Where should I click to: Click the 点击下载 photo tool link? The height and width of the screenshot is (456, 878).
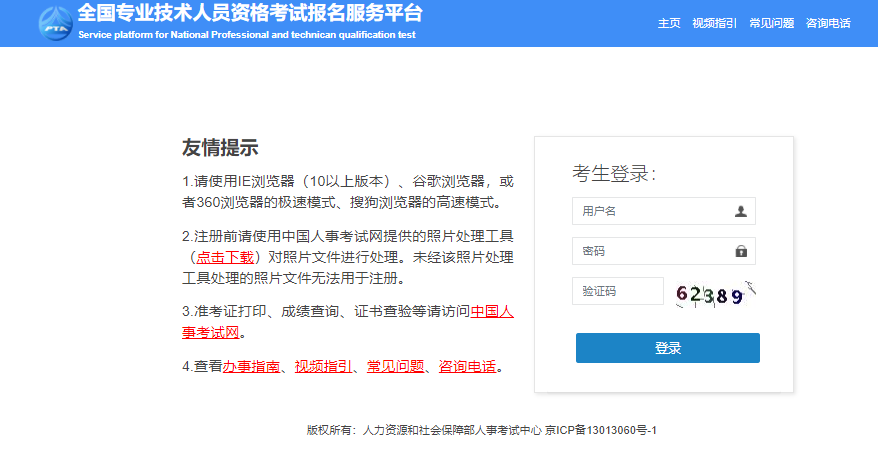point(224,257)
